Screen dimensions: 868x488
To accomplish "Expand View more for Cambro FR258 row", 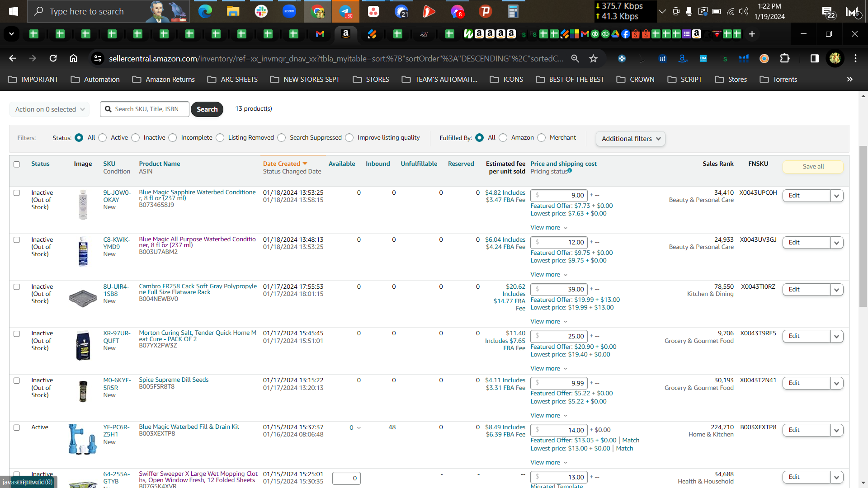I will tap(548, 321).
